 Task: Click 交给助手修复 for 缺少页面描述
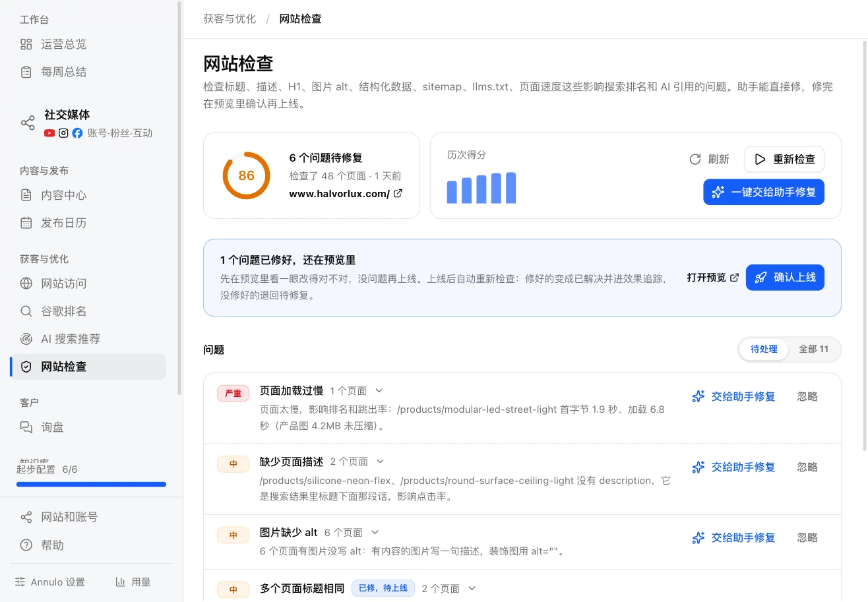pos(733,467)
